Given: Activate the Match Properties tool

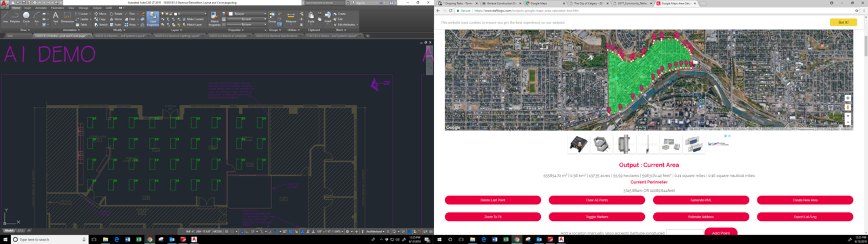Looking at the screenshot, I should pos(214,18).
